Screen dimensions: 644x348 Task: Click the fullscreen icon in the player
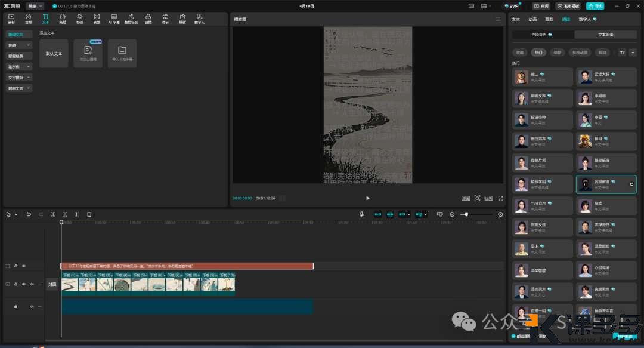pos(500,198)
